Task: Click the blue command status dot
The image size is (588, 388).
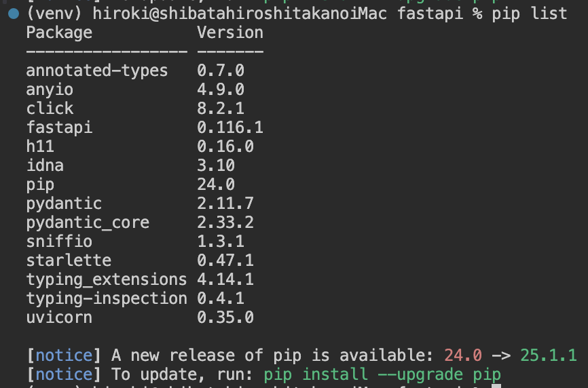Action: point(14,14)
